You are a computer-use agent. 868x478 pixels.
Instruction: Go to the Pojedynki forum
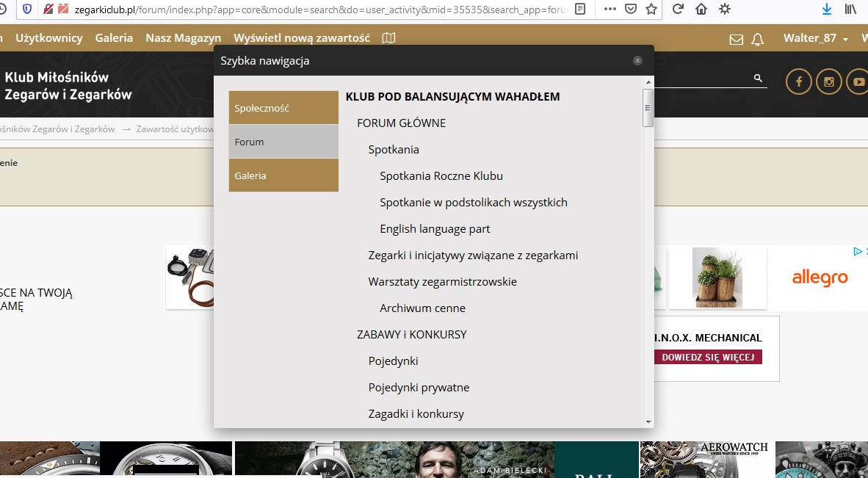393,361
